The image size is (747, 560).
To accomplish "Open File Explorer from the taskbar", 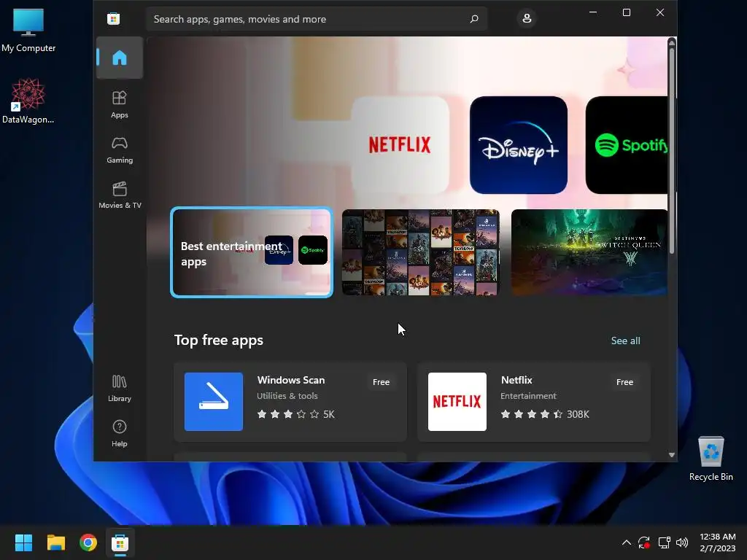I will click(x=55, y=542).
